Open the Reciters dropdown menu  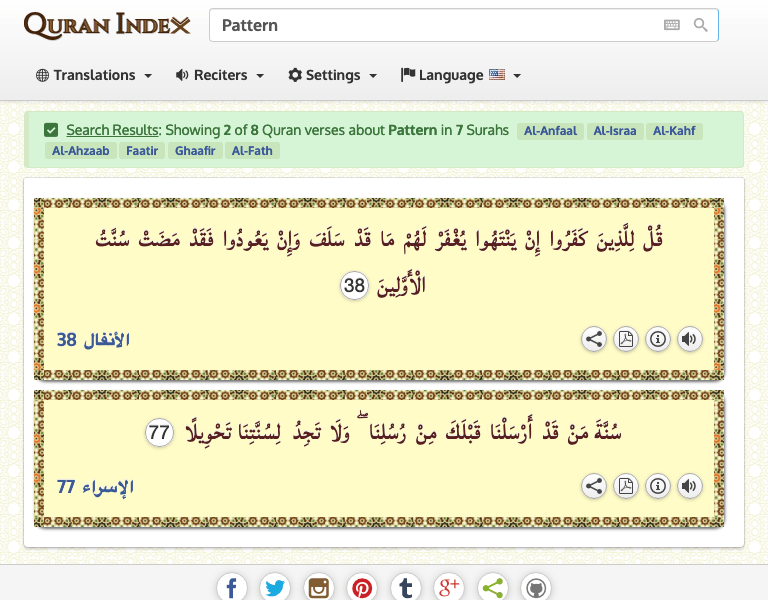219,75
